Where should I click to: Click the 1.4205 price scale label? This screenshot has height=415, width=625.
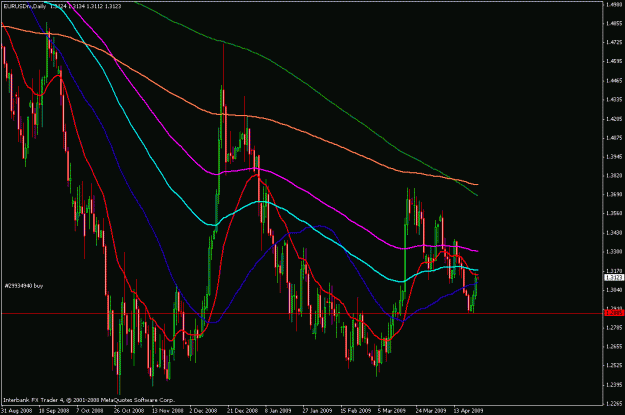(x=614, y=119)
